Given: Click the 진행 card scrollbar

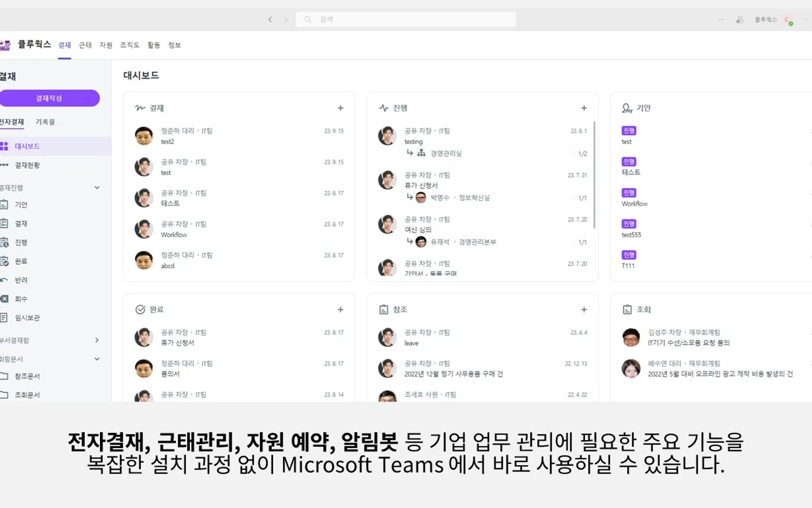Looking at the screenshot, I should (594, 175).
